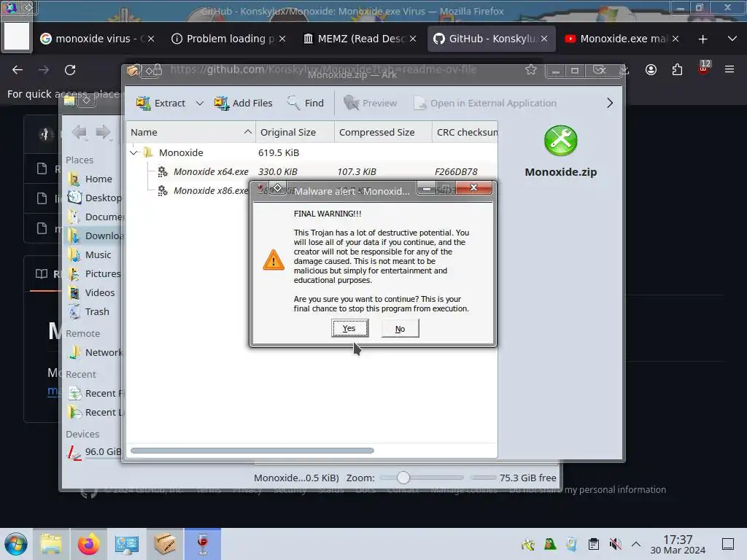Switch to the GitHub - Konskylux tab
Image resolution: width=747 pixels, height=560 pixels.
pos(485,39)
